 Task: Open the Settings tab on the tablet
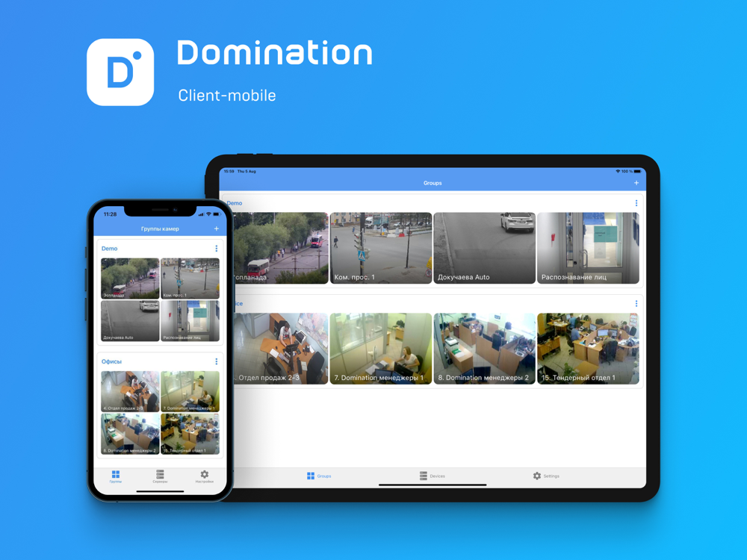point(546,476)
